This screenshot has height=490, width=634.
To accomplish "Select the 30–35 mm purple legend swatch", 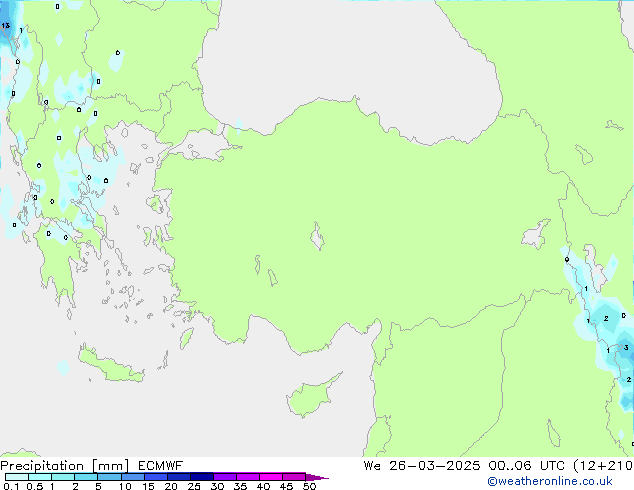I will click(x=225, y=477).
